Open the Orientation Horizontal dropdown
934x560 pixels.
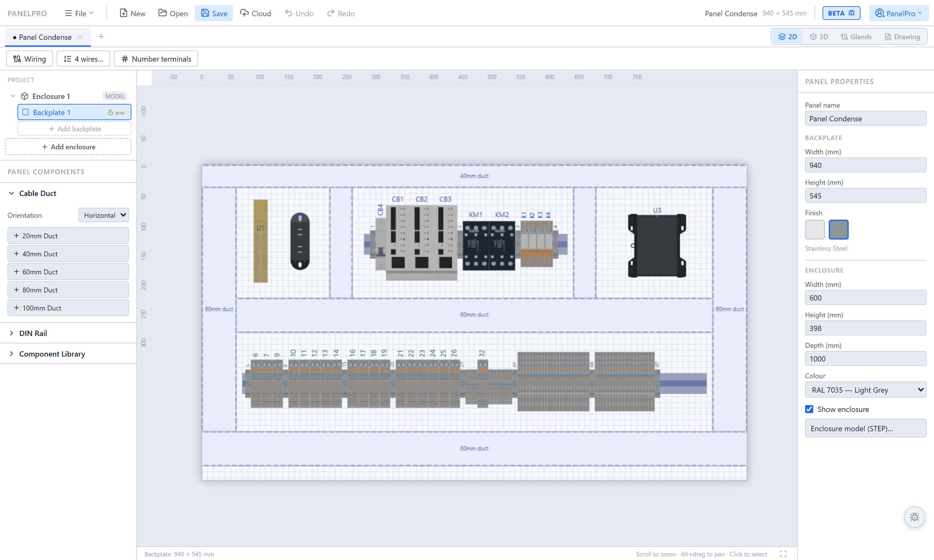tap(103, 215)
